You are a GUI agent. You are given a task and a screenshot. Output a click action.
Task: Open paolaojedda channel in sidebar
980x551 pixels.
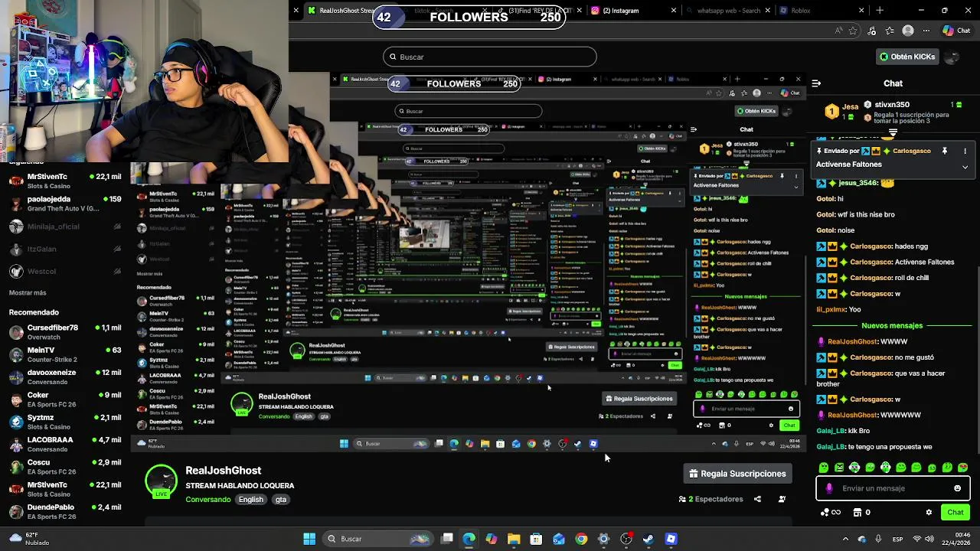[x=65, y=204]
